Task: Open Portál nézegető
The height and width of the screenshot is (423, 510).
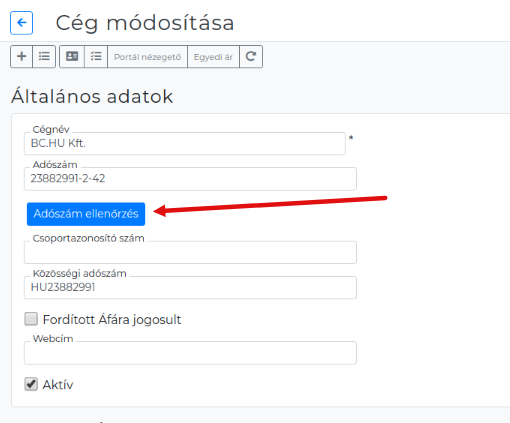Action: [x=147, y=57]
